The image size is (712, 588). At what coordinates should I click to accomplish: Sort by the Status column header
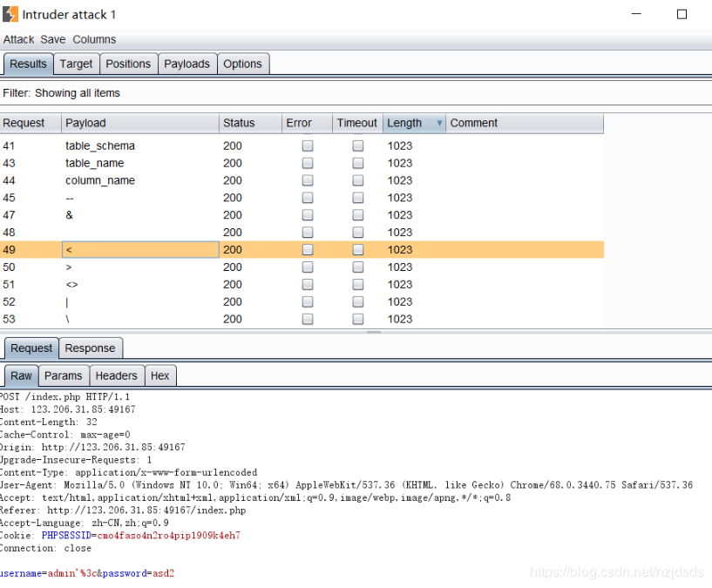[250, 123]
